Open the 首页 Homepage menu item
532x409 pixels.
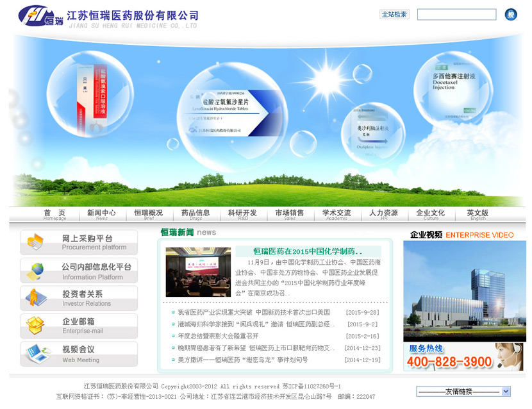[x=54, y=215]
